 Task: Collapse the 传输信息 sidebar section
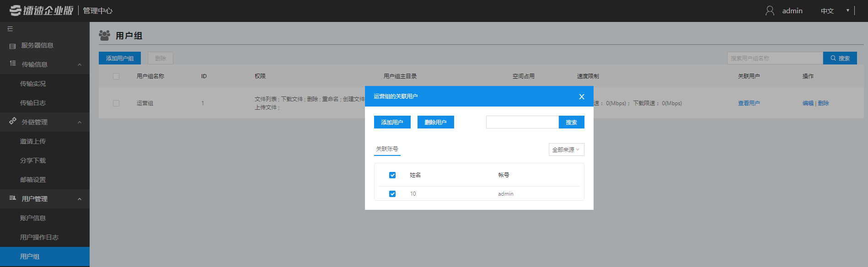tap(80, 64)
